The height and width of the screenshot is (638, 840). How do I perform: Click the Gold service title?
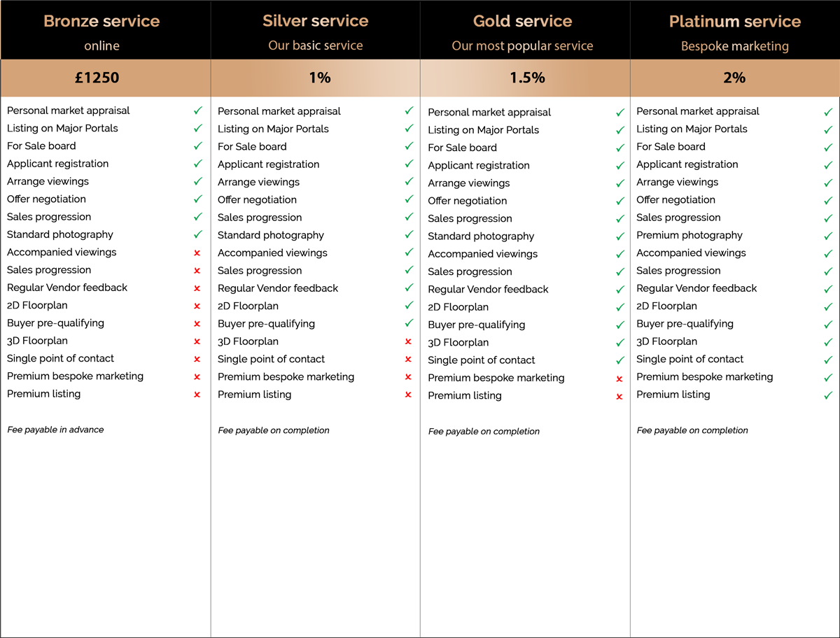coord(523,21)
